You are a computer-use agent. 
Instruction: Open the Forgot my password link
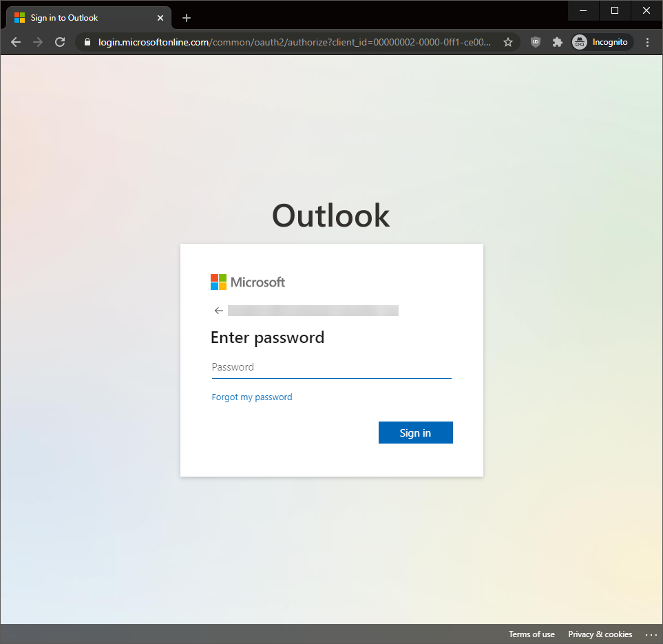pos(251,397)
